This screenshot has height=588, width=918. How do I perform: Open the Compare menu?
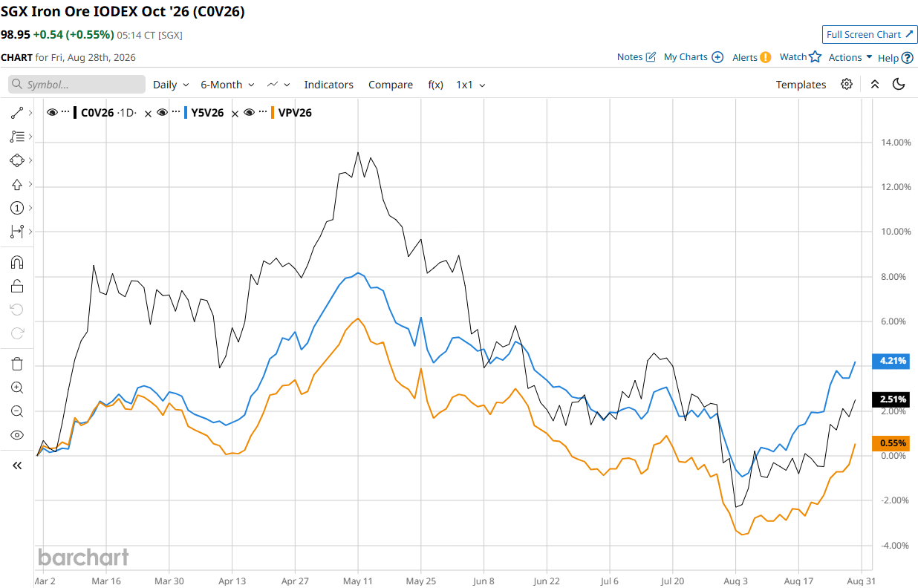(391, 85)
